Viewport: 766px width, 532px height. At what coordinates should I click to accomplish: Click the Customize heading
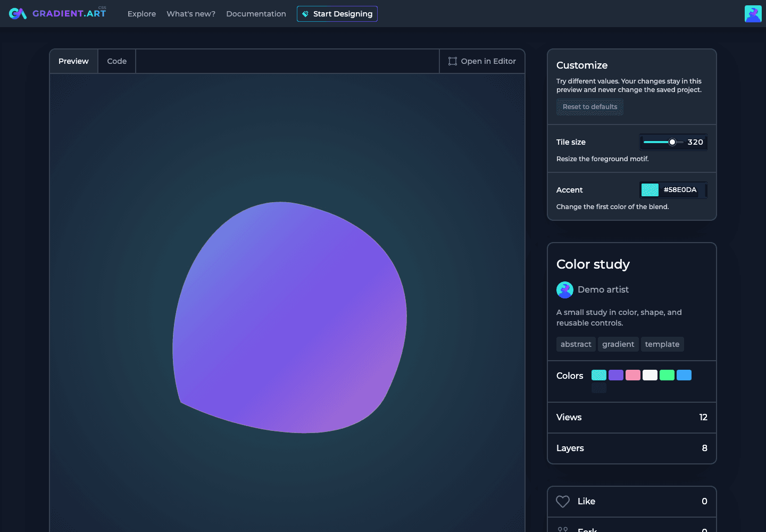[582, 65]
